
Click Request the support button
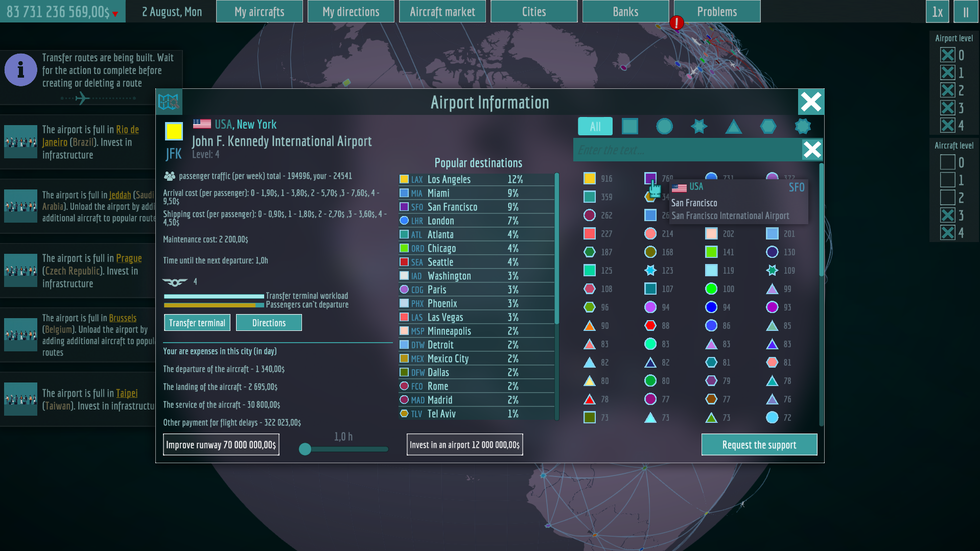[x=759, y=445]
